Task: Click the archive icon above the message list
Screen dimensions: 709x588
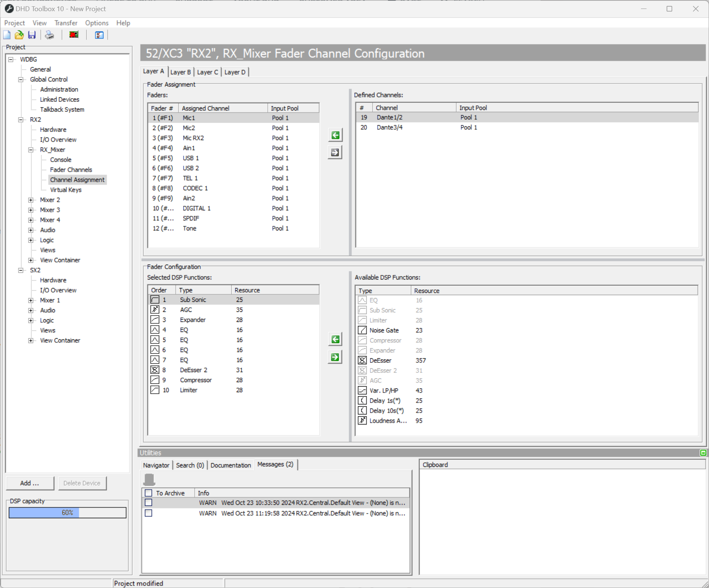Action: coord(149,479)
